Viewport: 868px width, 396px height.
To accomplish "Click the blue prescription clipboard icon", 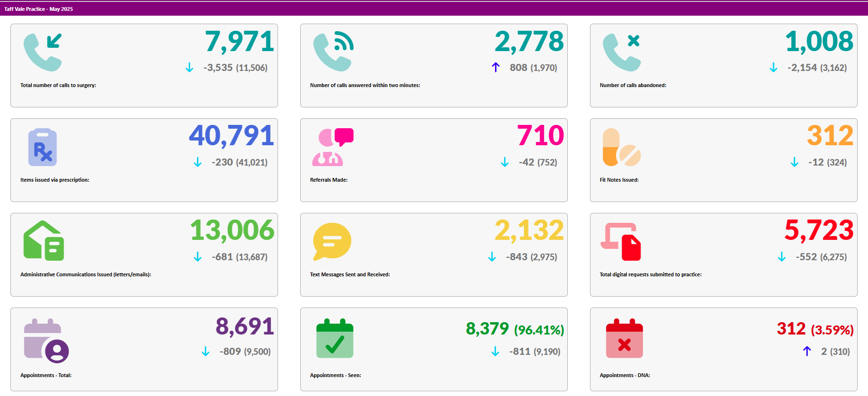I will pos(43,147).
